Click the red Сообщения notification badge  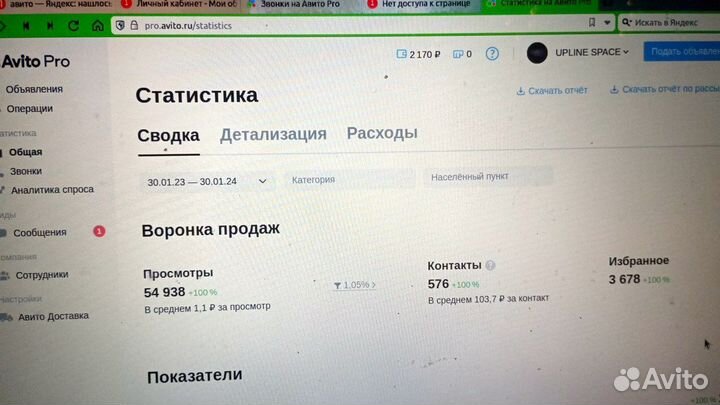coord(99,231)
